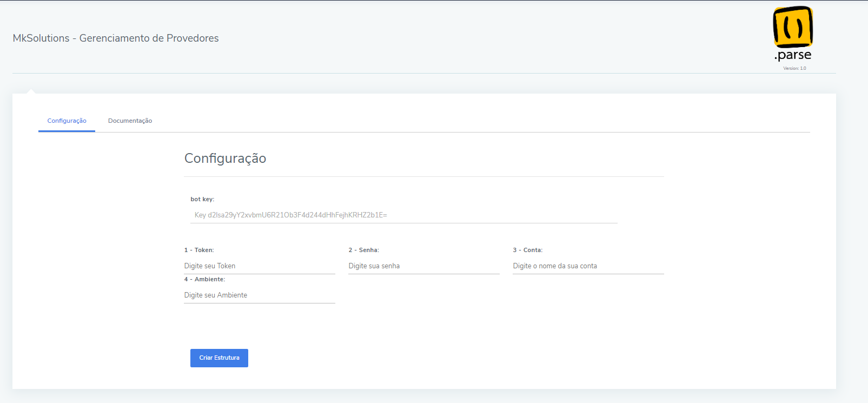Click the Configuração section heading
Viewport: 868px width, 403px height.
point(225,158)
